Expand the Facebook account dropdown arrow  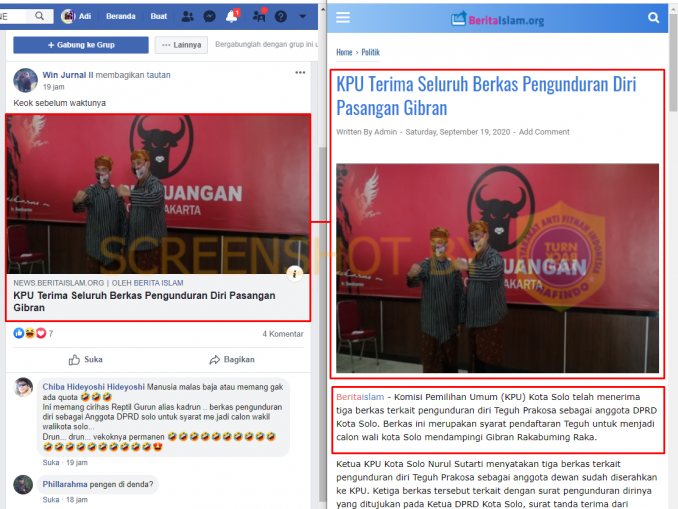pos(303,16)
